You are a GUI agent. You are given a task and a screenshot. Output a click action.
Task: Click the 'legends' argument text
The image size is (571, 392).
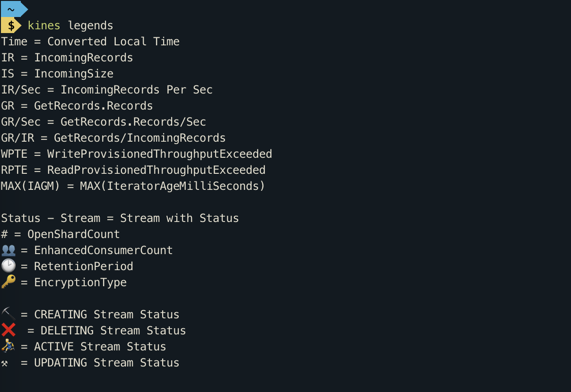coord(91,26)
